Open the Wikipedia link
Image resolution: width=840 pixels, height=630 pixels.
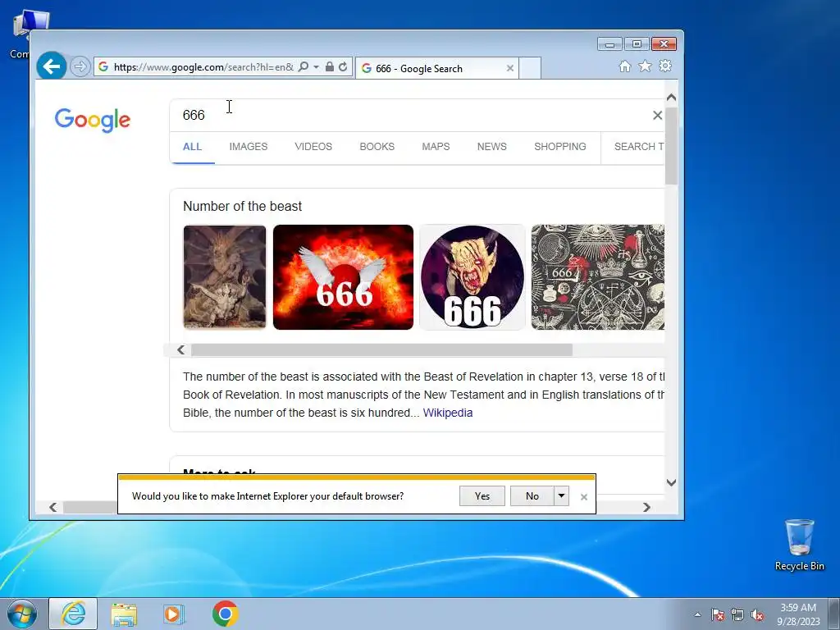click(x=448, y=413)
